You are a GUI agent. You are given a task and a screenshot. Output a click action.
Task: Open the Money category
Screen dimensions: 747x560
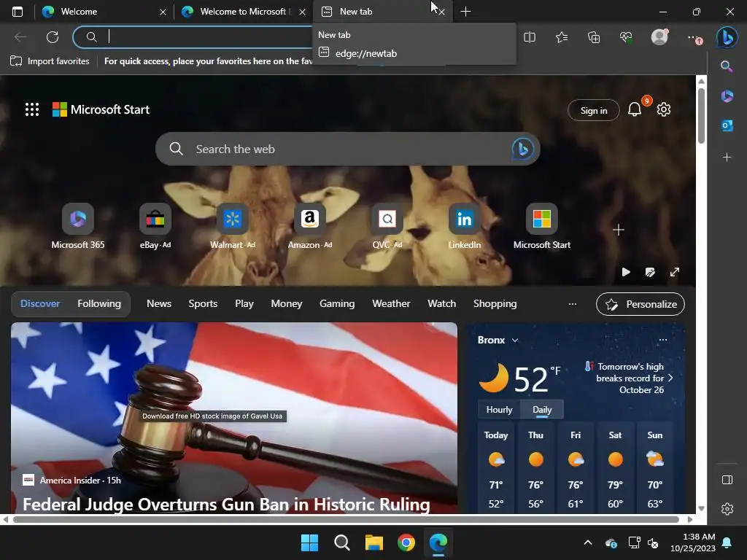click(x=286, y=304)
